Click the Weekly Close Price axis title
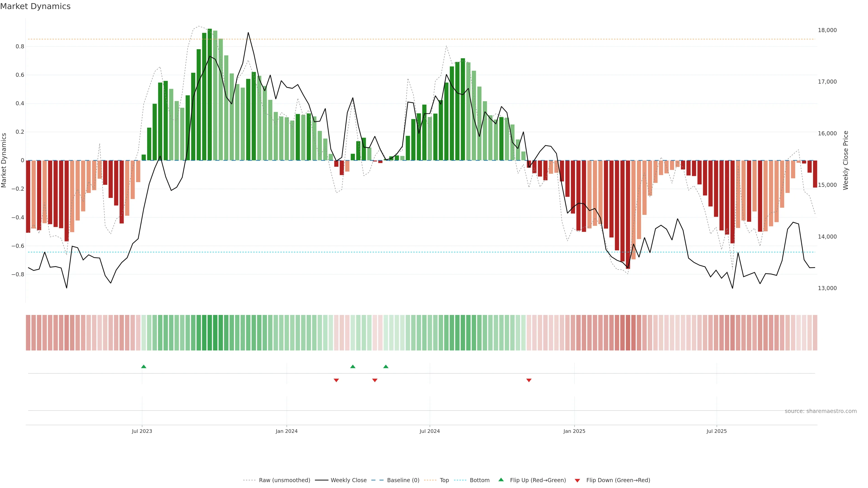Image resolution: width=868 pixels, height=488 pixels. (845, 160)
